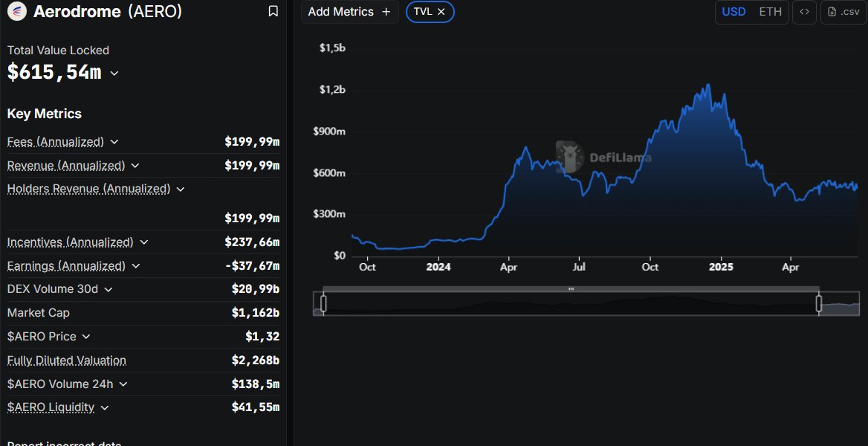
Task: Click the $600m y-axis label
Action: [x=328, y=173]
